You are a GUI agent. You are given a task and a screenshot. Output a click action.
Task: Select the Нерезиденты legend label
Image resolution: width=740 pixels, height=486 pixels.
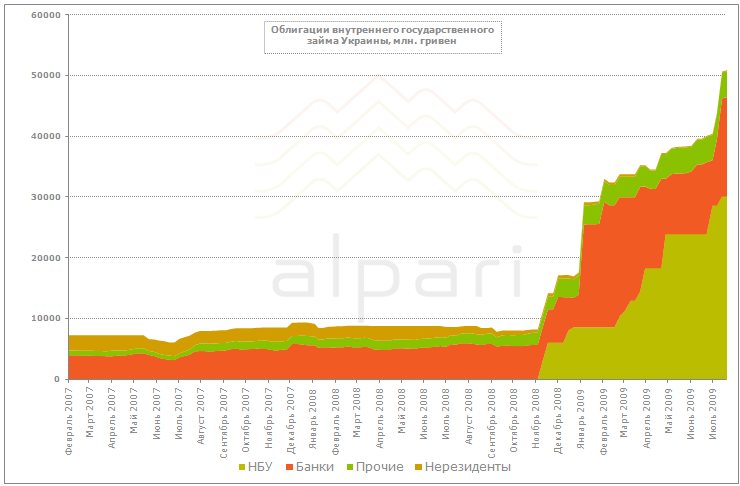(x=468, y=467)
